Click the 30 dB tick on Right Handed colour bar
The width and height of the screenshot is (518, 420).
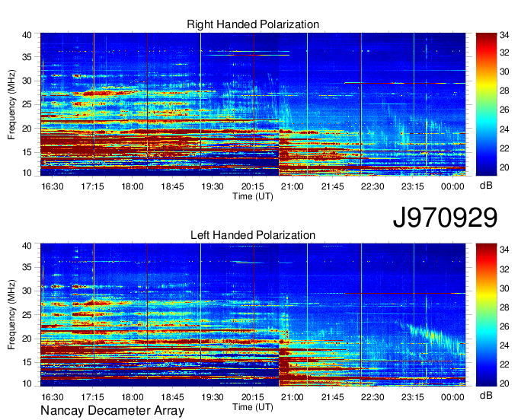pyautogui.click(x=504, y=72)
